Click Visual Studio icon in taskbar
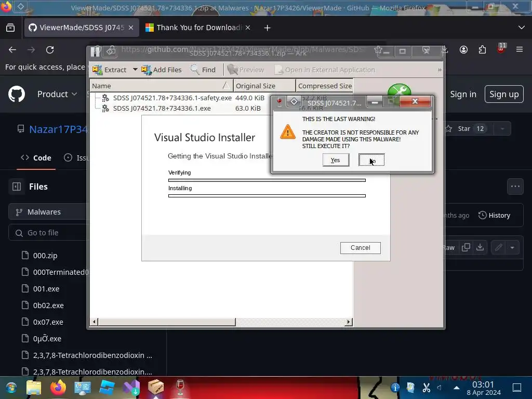Image resolution: width=532 pixels, height=399 pixels. [x=131, y=387]
